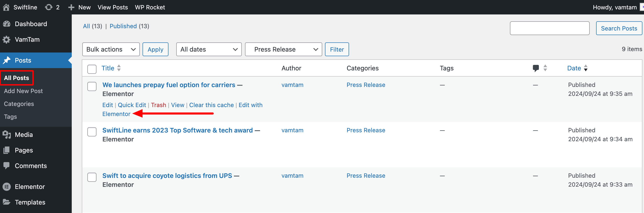Viewport: 644px width, 213px height.
Task: Expand the Bulk actions dropdown
Action: point(111,49)
